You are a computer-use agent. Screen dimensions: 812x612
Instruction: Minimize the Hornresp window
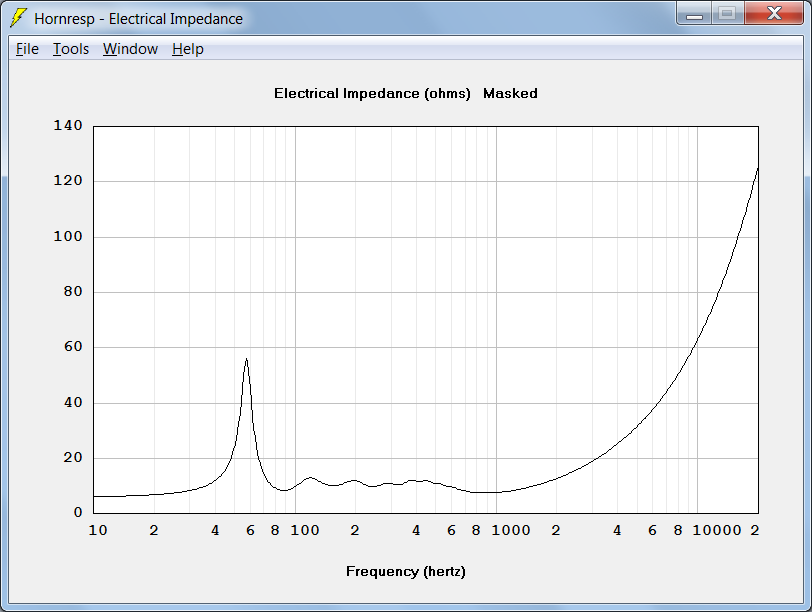tap(694, 13)
